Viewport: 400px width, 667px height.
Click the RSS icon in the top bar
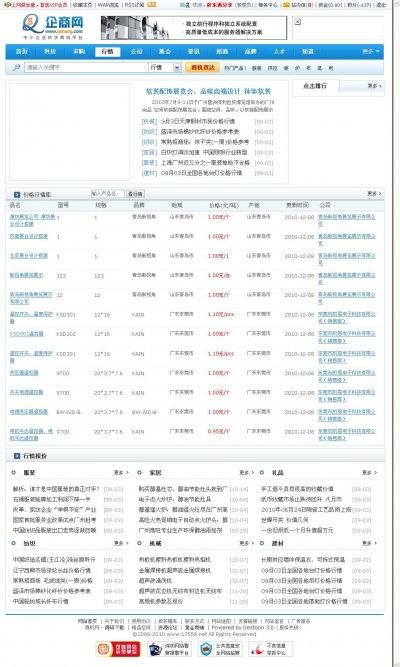coord(151,5)
